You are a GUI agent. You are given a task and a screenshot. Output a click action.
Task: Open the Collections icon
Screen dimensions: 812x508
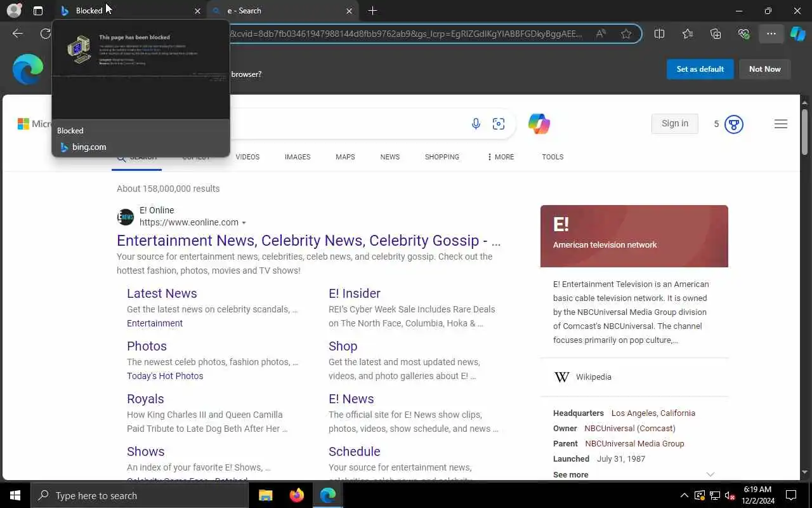[x=716, y=34]
